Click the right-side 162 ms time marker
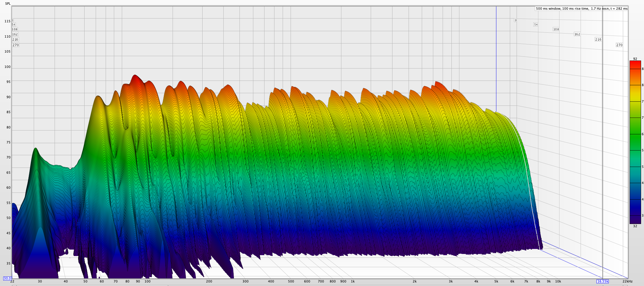Screen dimensions: 644x286 577,34
